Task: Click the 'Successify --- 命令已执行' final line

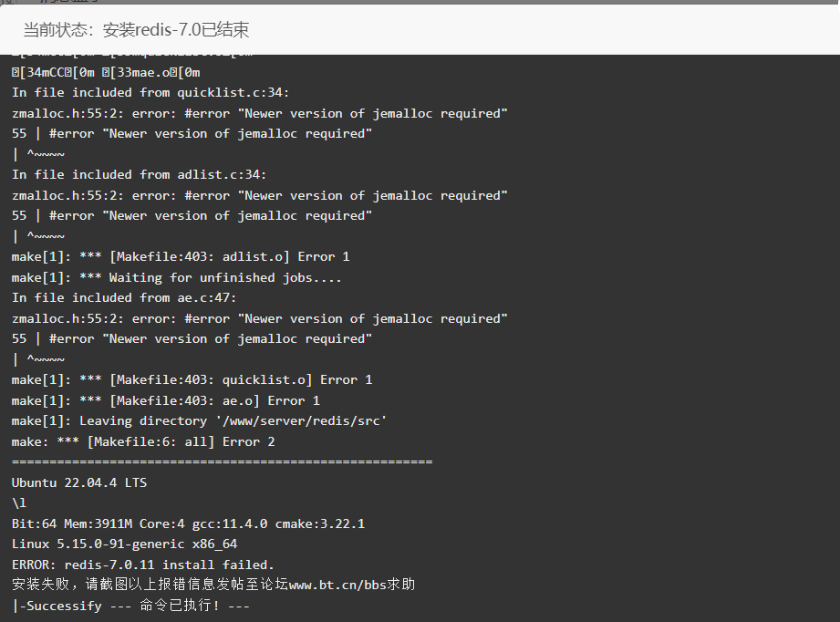Action: 130,606
